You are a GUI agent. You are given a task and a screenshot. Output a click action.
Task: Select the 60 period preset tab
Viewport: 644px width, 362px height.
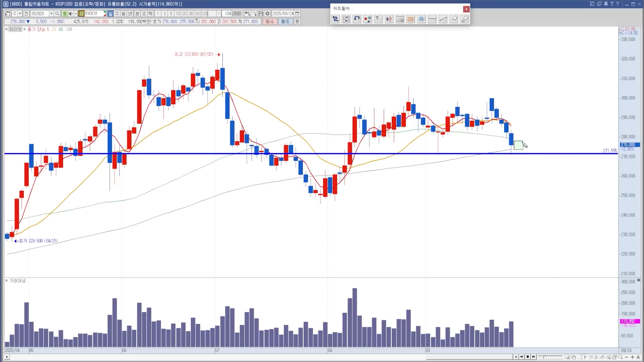198,14
